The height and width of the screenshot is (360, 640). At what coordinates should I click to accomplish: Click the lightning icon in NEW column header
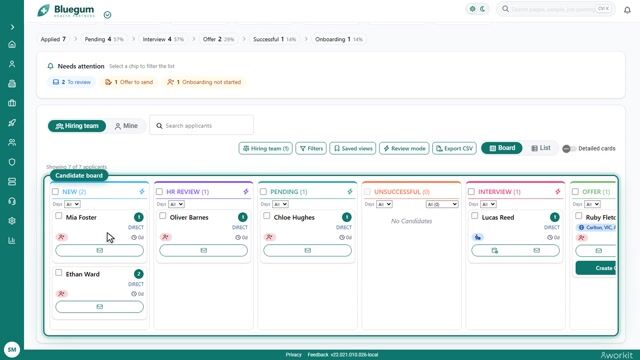(142, 191)
